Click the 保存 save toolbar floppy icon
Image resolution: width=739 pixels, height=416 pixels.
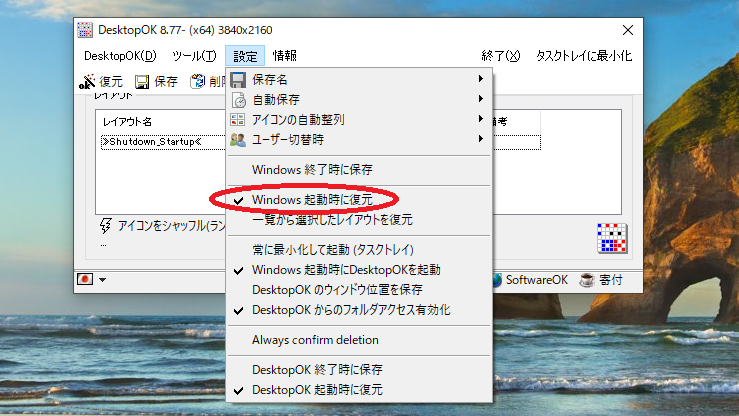(x=142, y=82)
